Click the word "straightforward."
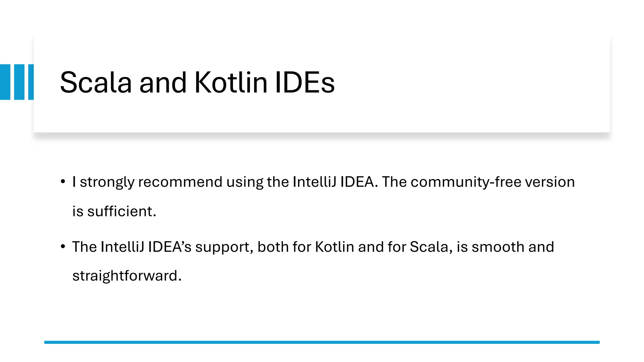Image resolution: width=644 pixels, height=362 pixels. point(127,276)
